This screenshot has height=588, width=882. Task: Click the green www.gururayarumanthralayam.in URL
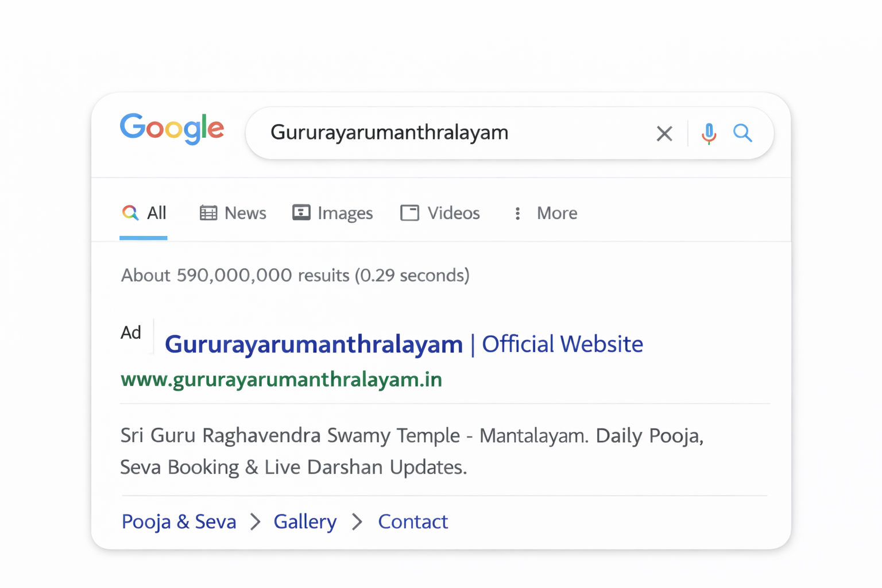coord(281,380)
